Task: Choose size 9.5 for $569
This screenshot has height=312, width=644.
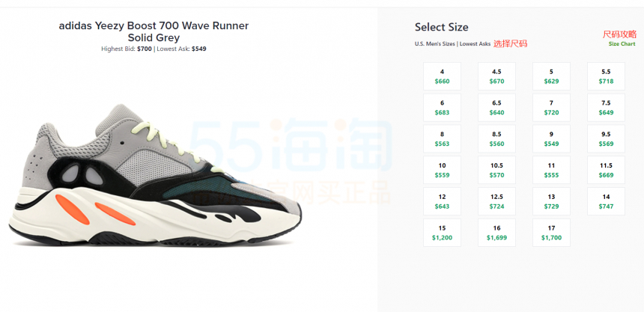Action: point(606,138)
